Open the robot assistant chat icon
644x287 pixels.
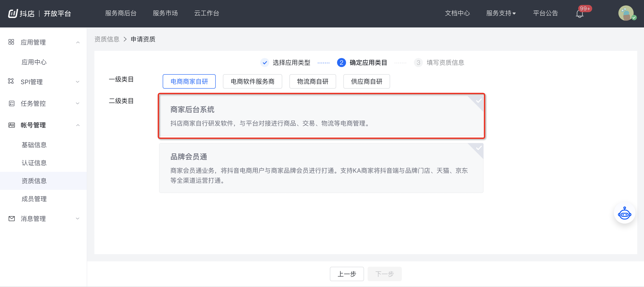pyautogui.click(x=624, y=213)
